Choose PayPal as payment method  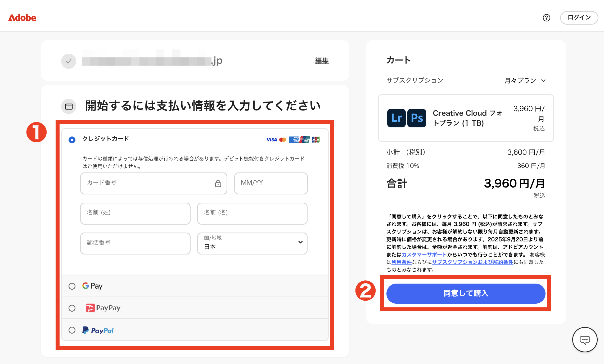72,330
